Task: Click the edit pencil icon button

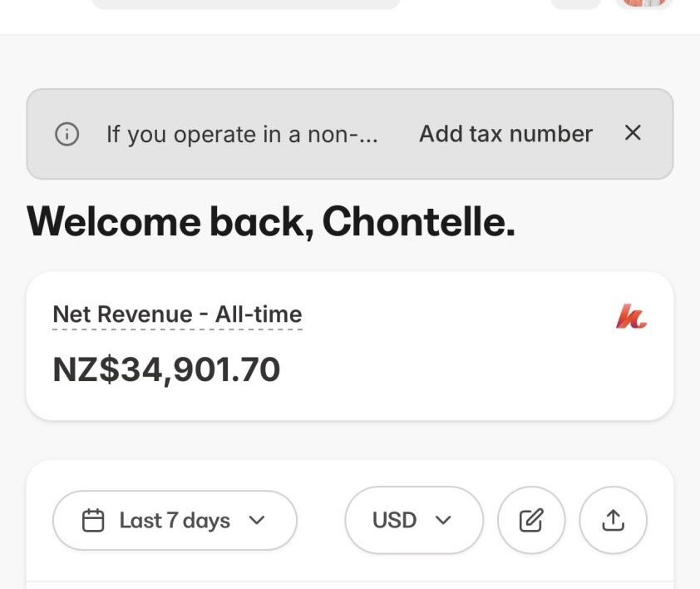Action: coord(530,521)
